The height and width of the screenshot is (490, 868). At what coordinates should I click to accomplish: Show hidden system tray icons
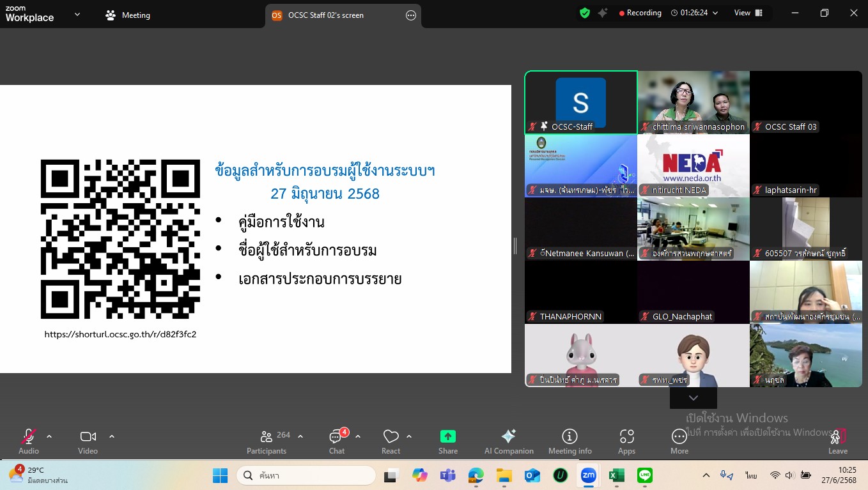[x=706, y=475]
